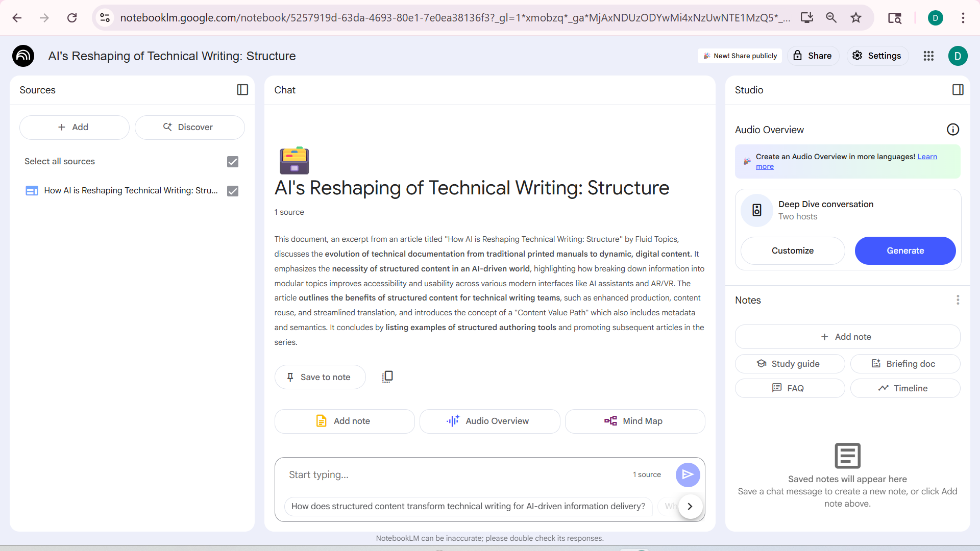Open Settings
980x551 pixels.
[877, 56]
